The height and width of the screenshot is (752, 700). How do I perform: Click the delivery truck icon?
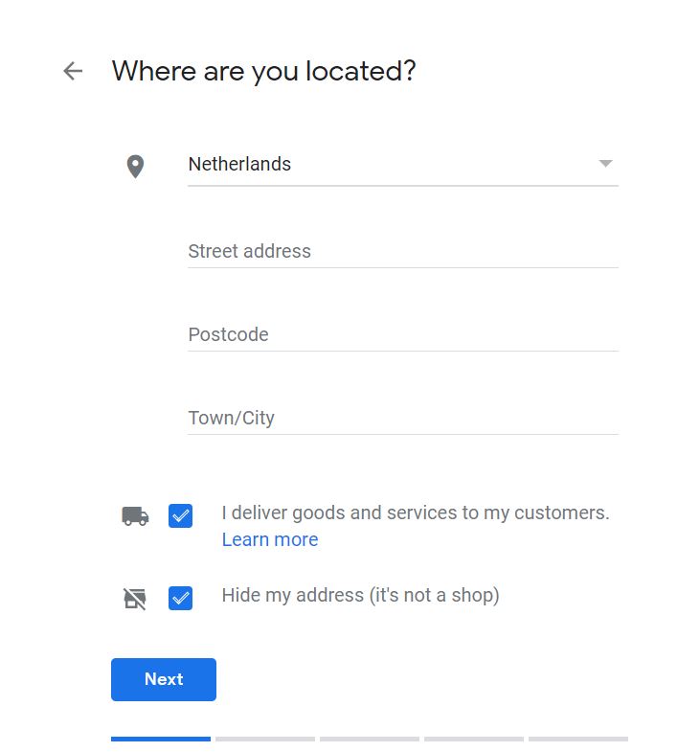[136, 516]
